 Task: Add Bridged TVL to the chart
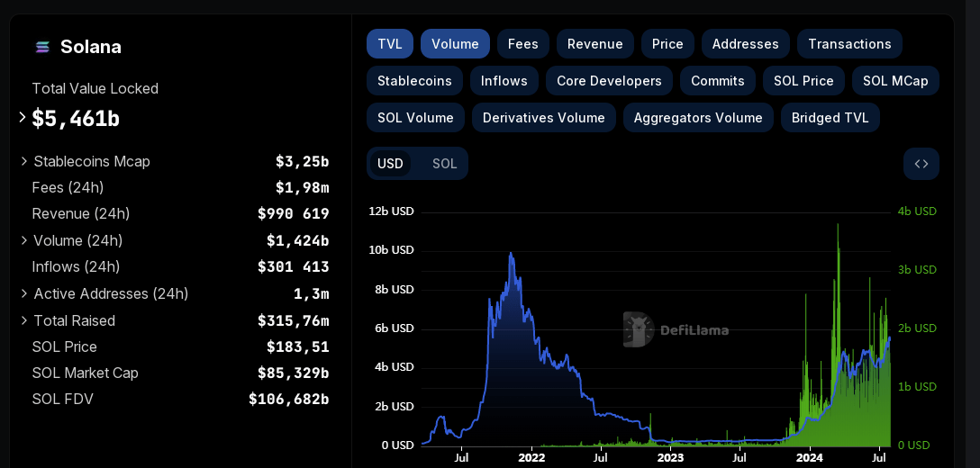(x=830, y=118)
